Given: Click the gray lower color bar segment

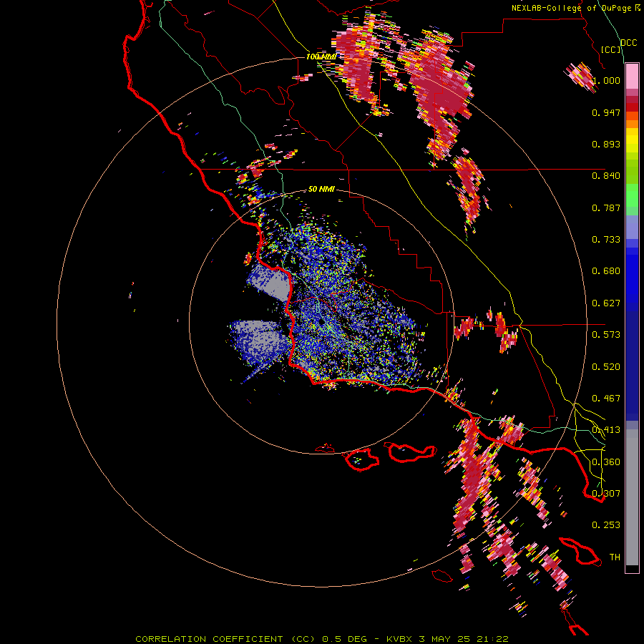Looking at the screenshot, I should (632, 497).
